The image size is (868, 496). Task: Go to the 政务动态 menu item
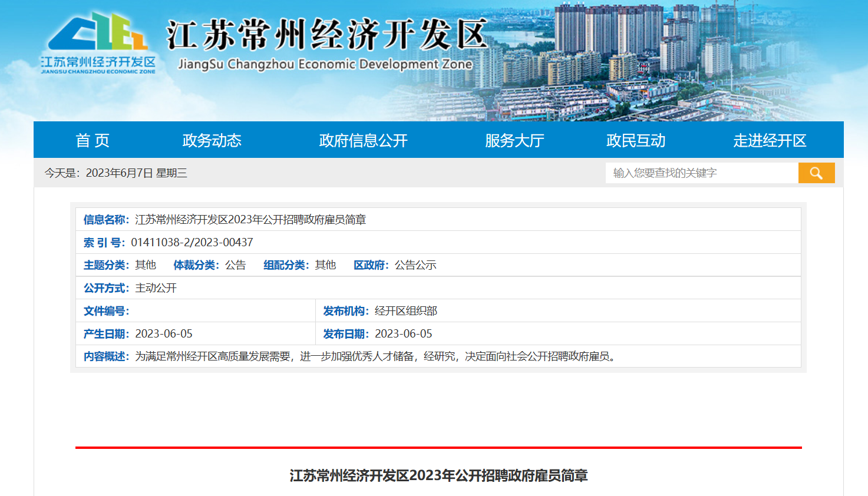[x=212, y=140]
